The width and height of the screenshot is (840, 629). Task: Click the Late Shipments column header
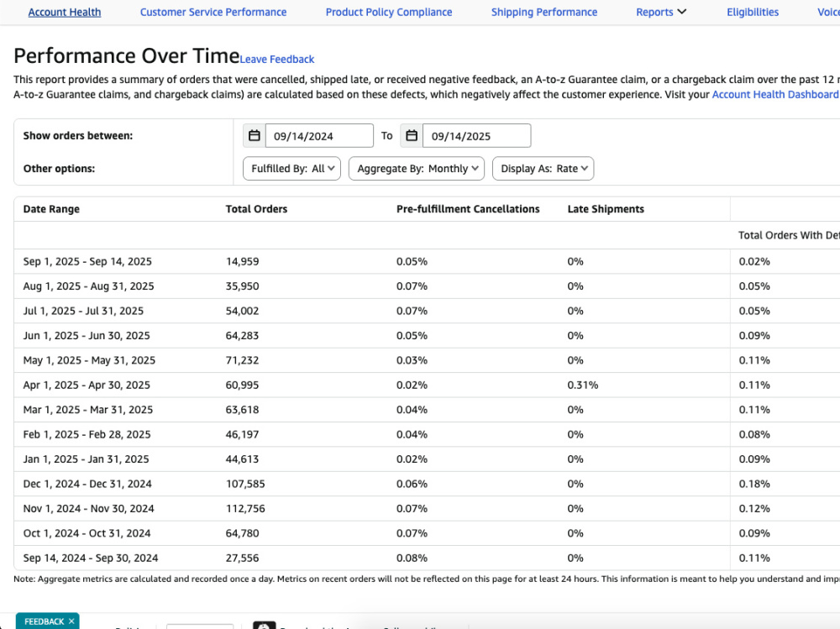(x=606, y=209)
